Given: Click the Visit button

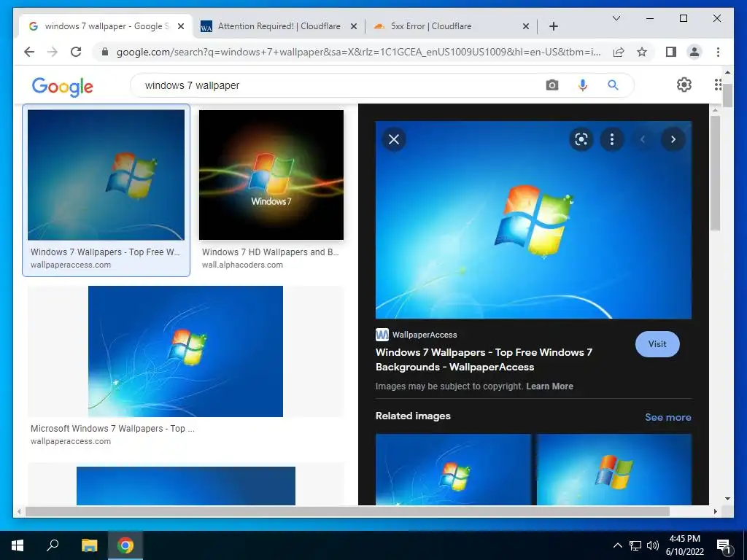Looking at the screenshot, I should (x=657, y=344).
